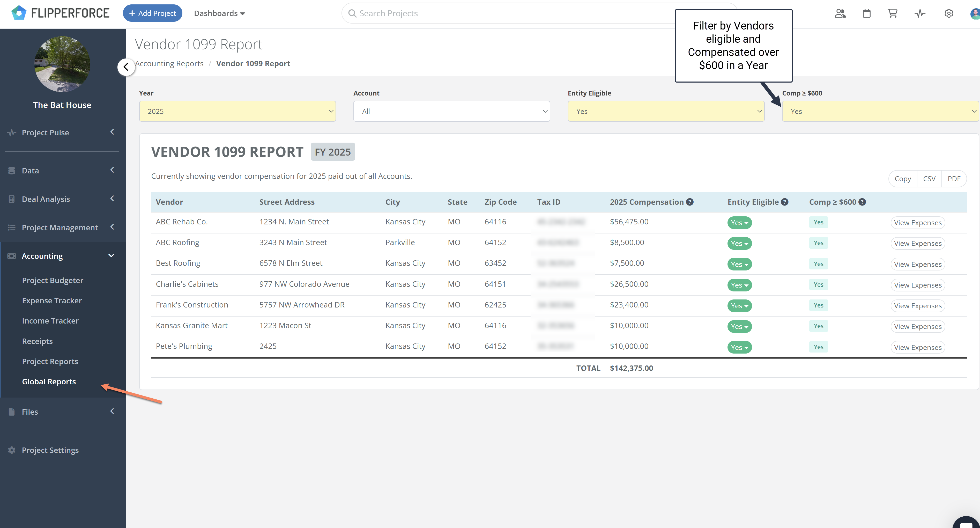Click the Add Project button
980x528 pixels.
click(153, 13)
